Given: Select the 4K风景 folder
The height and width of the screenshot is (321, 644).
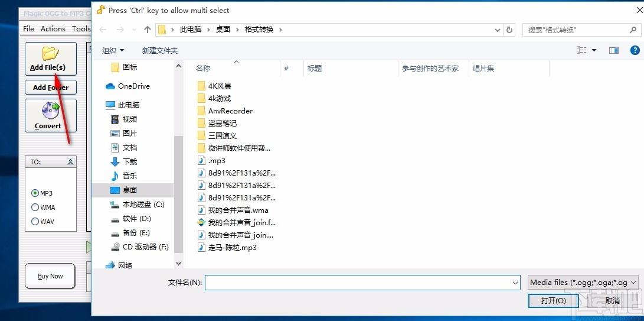Looking at the screenshot, I should click(x=215, y=86).
